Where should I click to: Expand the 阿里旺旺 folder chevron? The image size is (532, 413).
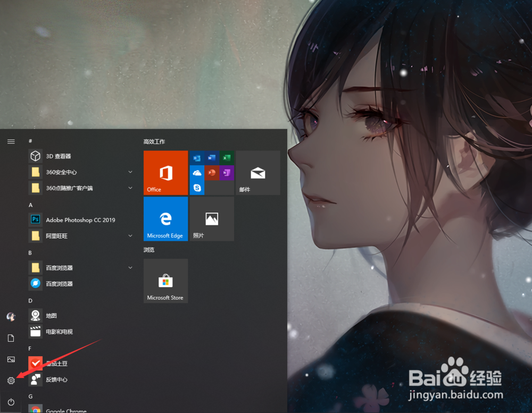tap(130, 235)
